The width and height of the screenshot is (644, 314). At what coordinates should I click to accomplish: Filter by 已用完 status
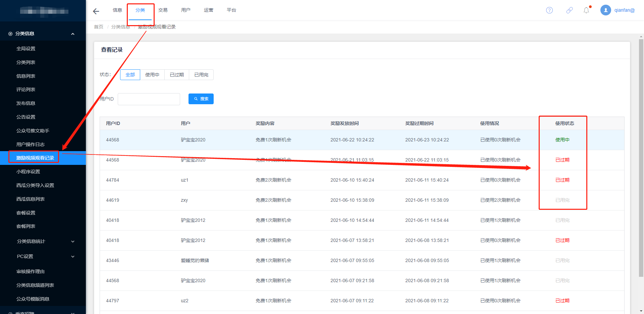pyautogui.click(x=201, y=75)
